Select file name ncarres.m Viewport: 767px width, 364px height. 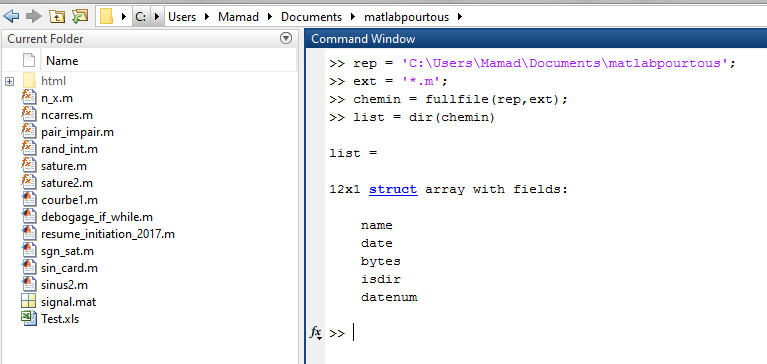tap(67, 115)
